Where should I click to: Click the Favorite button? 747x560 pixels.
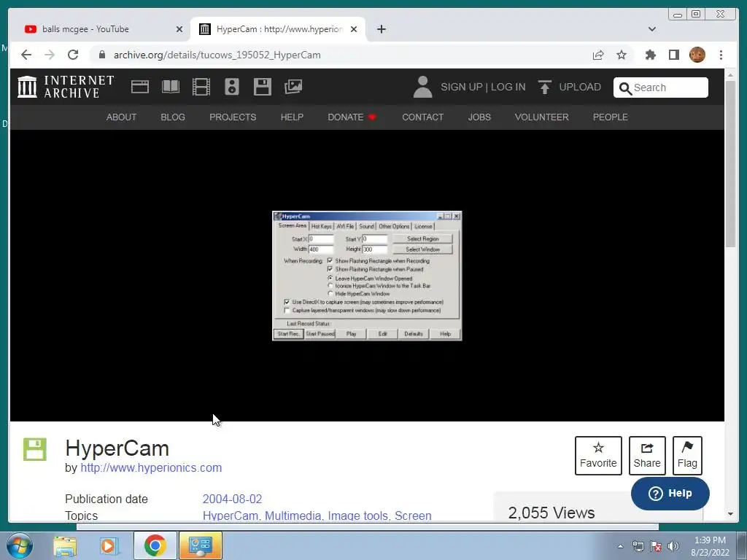point(598,456)
